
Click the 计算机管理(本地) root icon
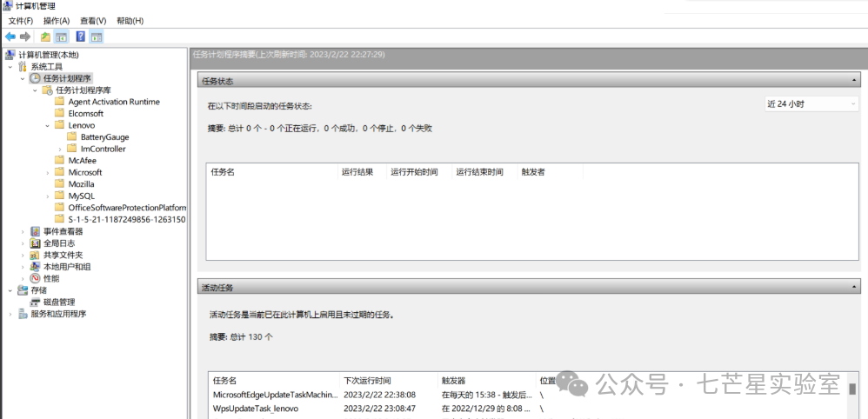click(x=10, y=55)
